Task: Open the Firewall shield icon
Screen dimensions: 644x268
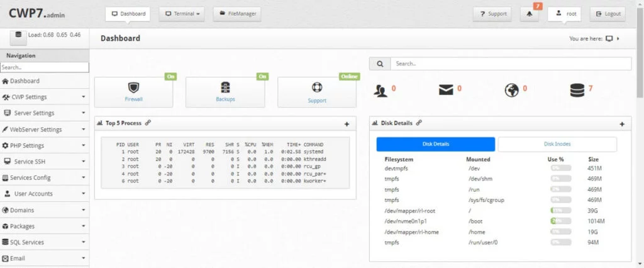Action: [x=133, y=87]
